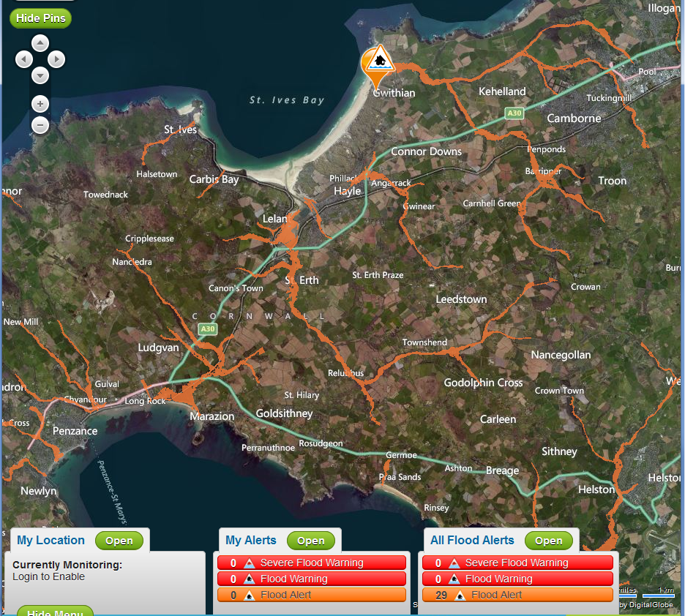Pan the map to the left

point(24,59)
